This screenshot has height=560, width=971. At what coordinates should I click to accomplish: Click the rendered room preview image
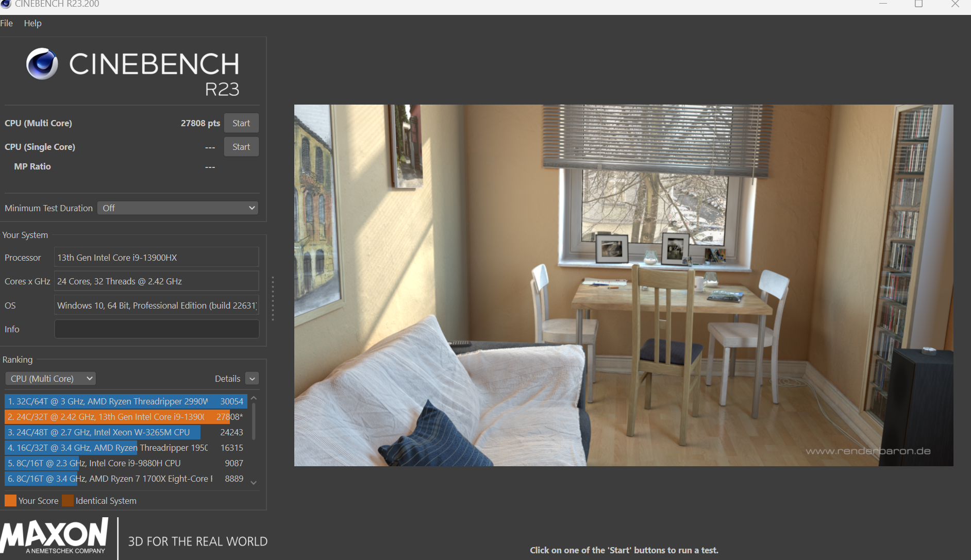(x=623, y=285)
